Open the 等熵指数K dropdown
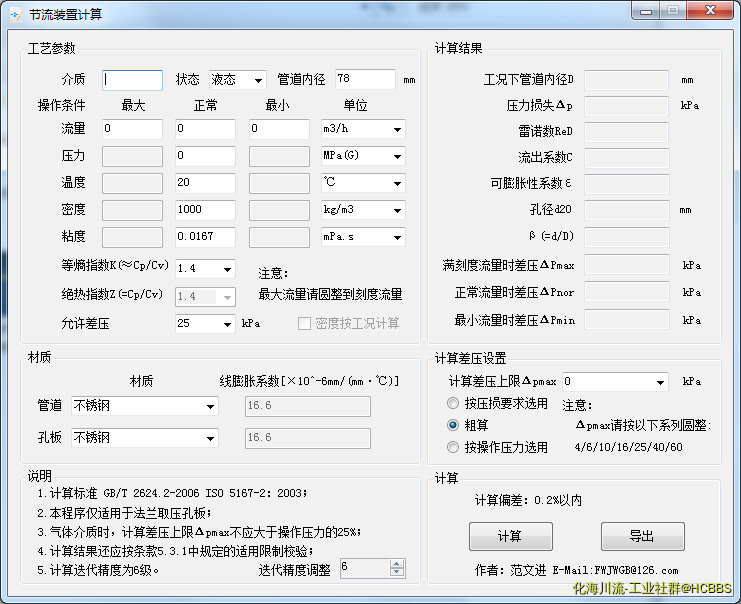The height and width of the screenshot is (604, 741). pos(205,269)
